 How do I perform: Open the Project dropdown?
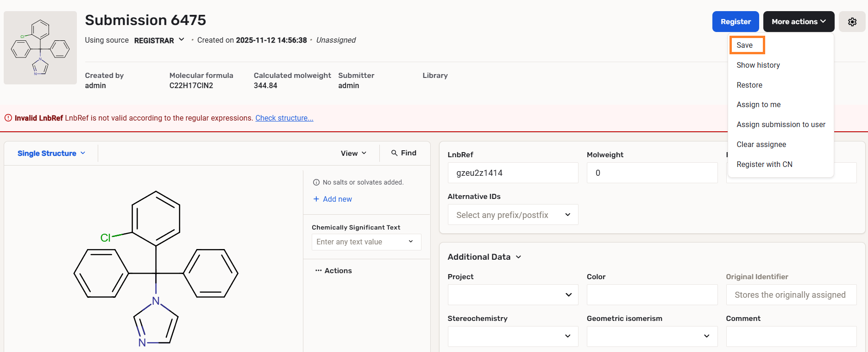tap(513, 295)
